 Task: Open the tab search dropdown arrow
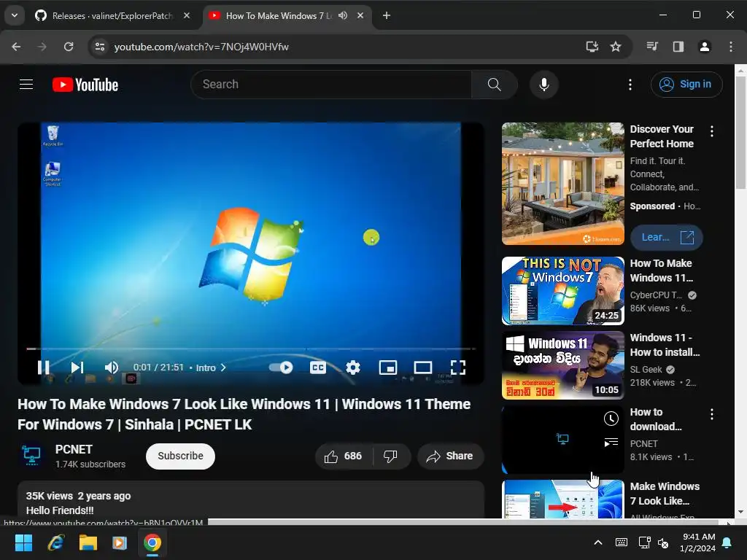coord(15,16)
